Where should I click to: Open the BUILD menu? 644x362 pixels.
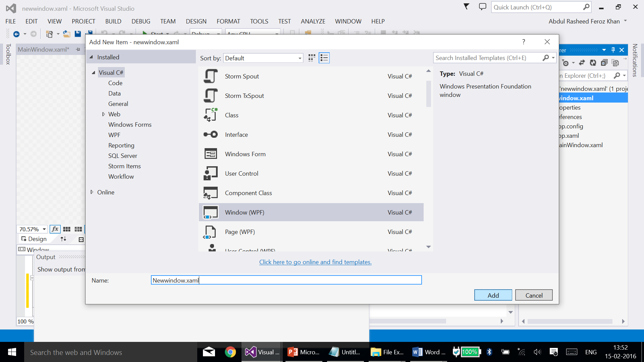[113, 21]
